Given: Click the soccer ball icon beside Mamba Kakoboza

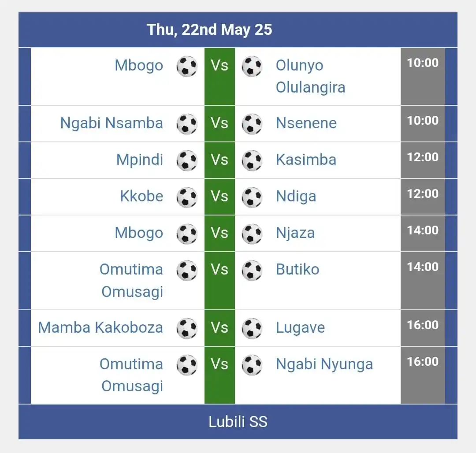Looking at the screenshot, I should click(187, 328).
